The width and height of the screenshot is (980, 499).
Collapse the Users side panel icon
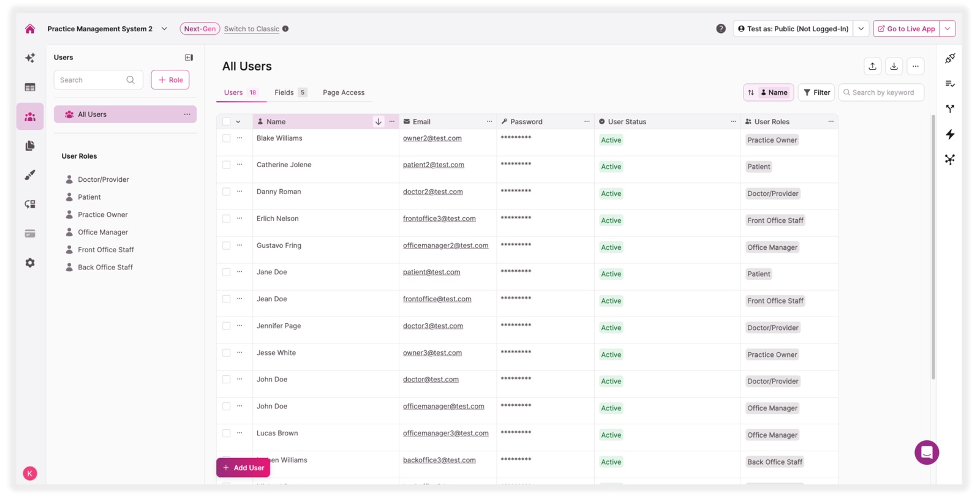coord(189,58)
